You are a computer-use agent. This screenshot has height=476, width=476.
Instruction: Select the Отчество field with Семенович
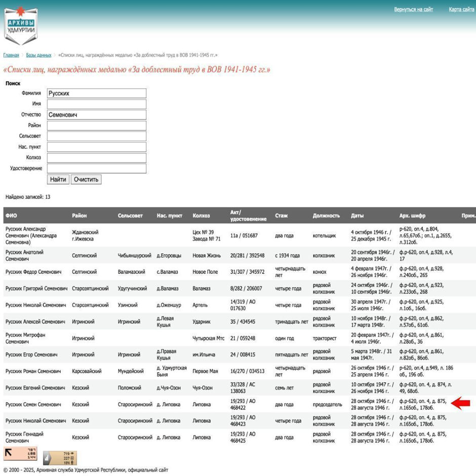click(x=96, y=115)
